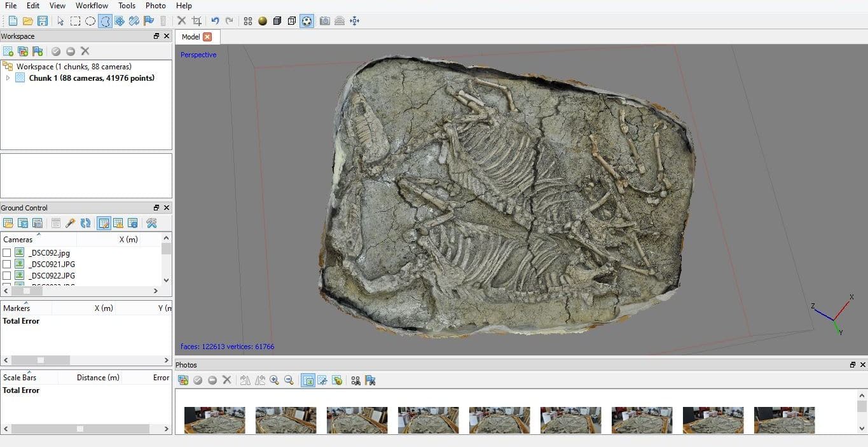Sort by the X (m) column header
The image size is (868, 447).
[x=128, y=240]
